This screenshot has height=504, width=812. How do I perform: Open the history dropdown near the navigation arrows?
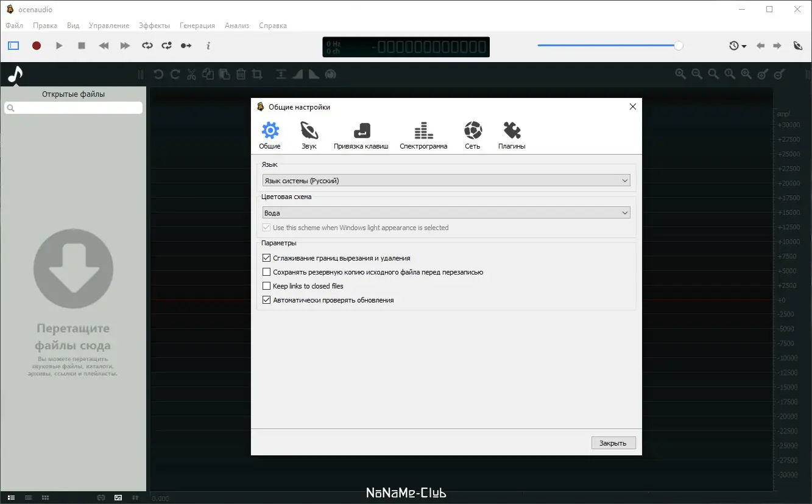[737, 45]
